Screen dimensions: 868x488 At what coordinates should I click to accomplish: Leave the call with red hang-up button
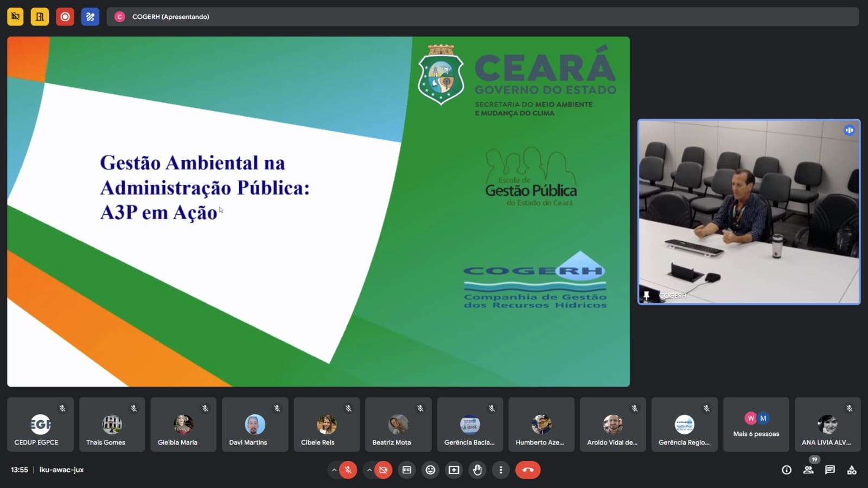coord(528,470)
